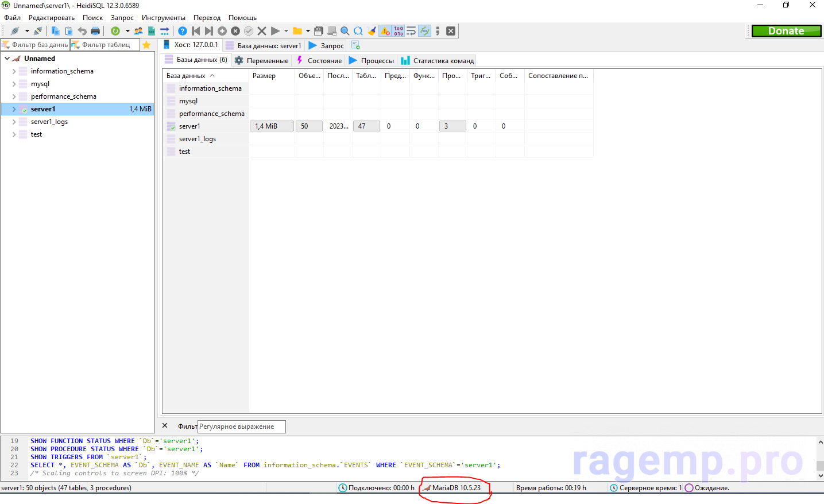The width and height of the screenshot is (824, 504).
Task: Open the run query dropdown arrow
Action: [286, 31]
